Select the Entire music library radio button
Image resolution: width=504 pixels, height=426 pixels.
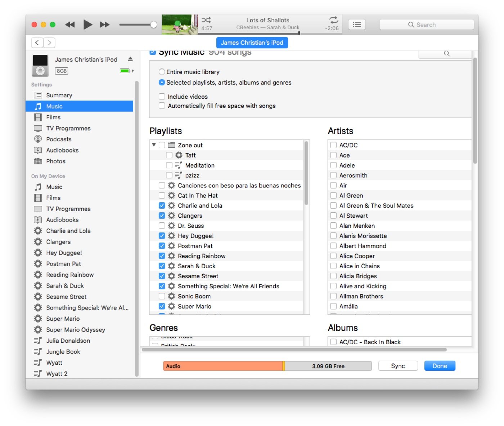[x=162, y=72]
